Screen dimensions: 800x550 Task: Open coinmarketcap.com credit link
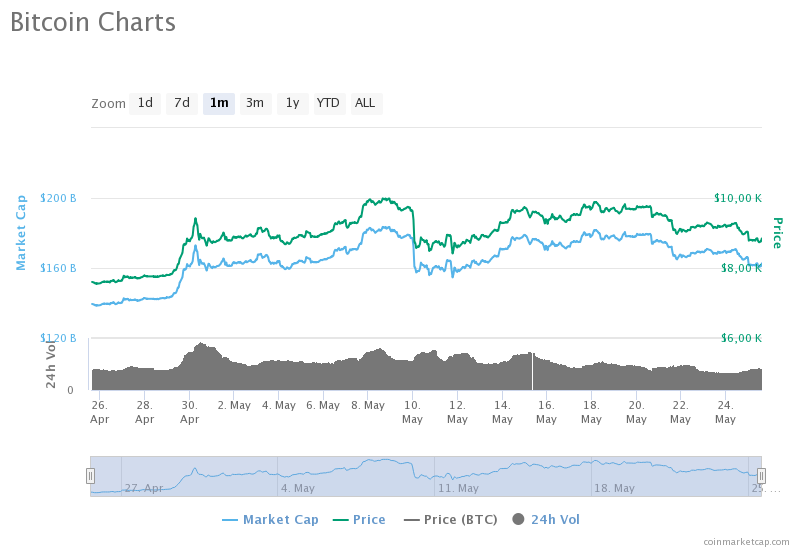pyautogui.click(x=746, y=542)
